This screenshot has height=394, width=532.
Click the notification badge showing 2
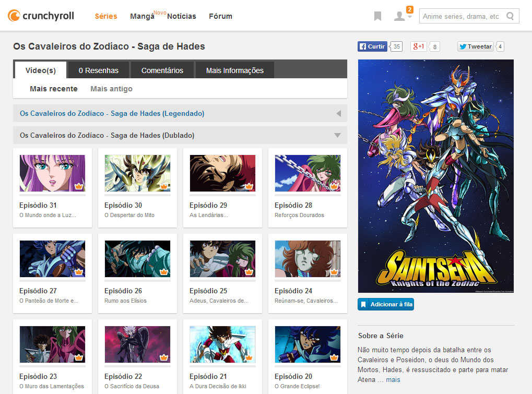pyautogui.click(x=410, y=9)
